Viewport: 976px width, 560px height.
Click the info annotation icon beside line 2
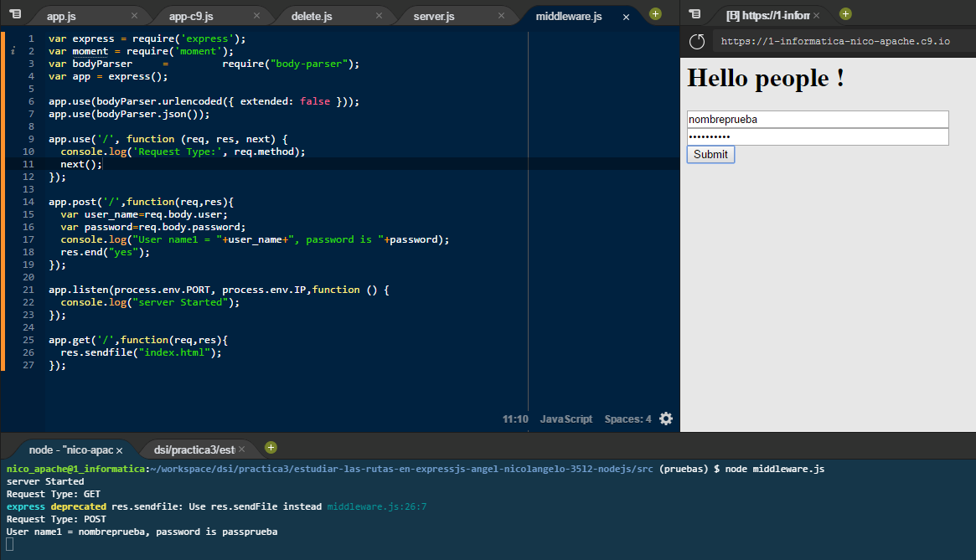(13, 51)
